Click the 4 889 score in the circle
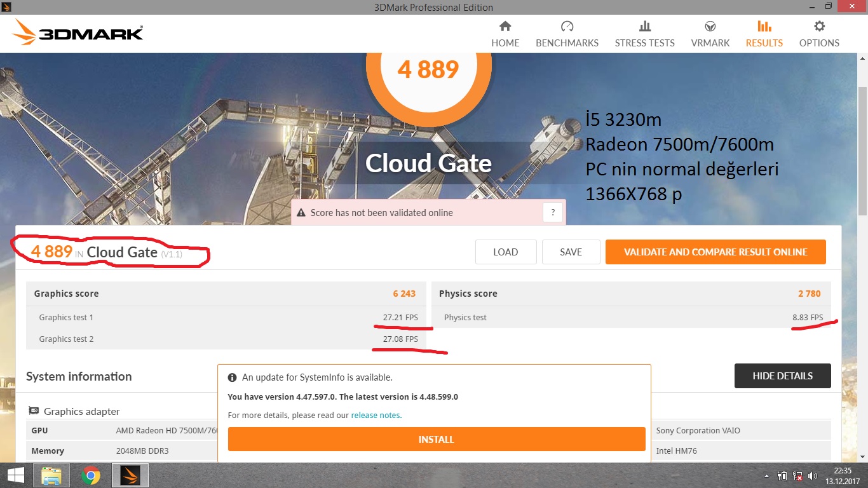The image size is (868, 488). point(428,69)
